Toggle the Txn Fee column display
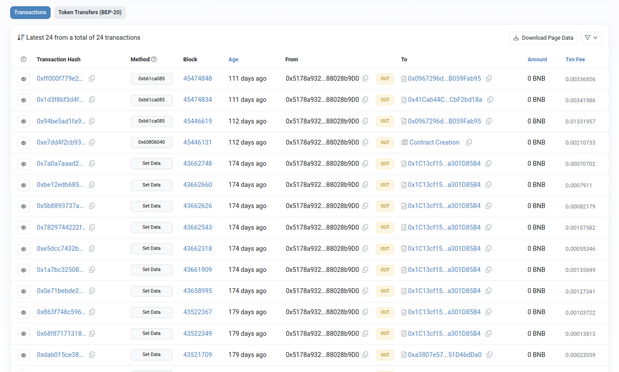 click(575, 59)
